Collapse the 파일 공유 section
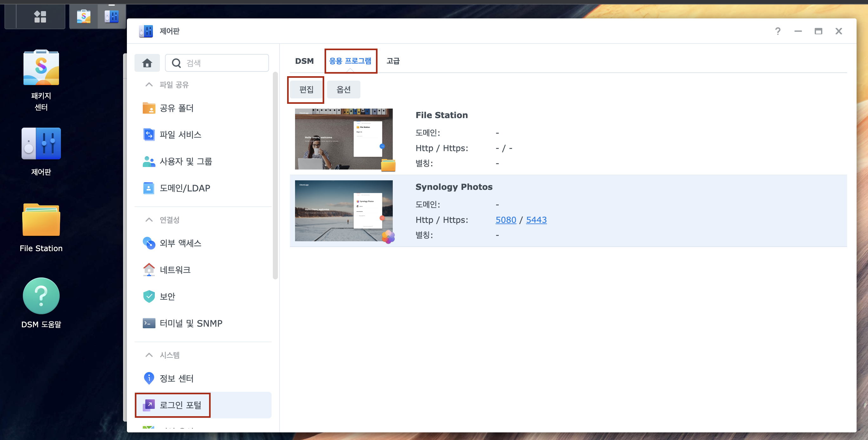The image size is (868, 440). coord(149,85)
